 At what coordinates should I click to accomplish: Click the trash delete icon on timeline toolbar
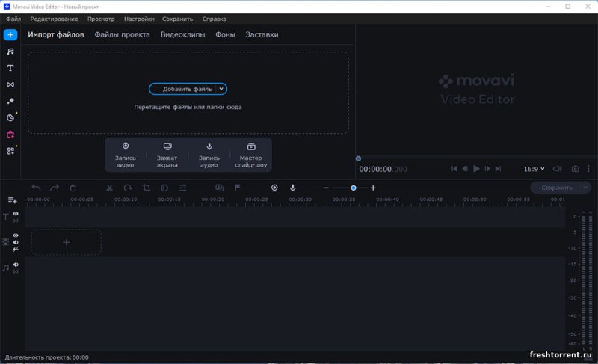tap(73, 188)
